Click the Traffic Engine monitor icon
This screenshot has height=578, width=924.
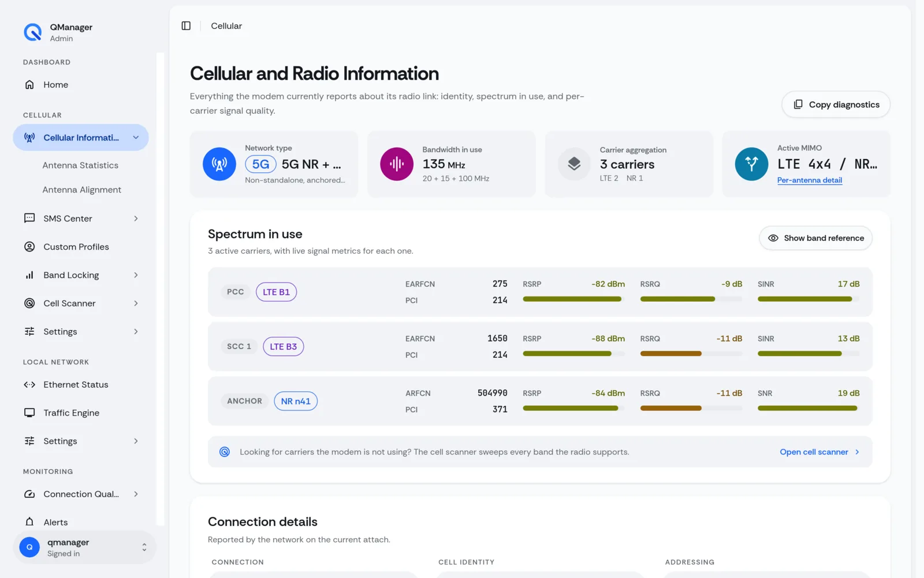point(29,413)
